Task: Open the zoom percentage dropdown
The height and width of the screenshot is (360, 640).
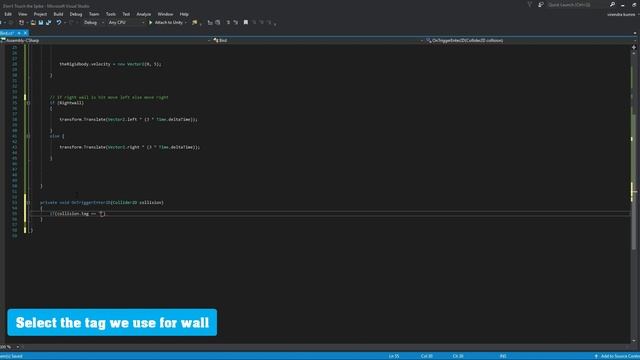Action: [10, 347]
